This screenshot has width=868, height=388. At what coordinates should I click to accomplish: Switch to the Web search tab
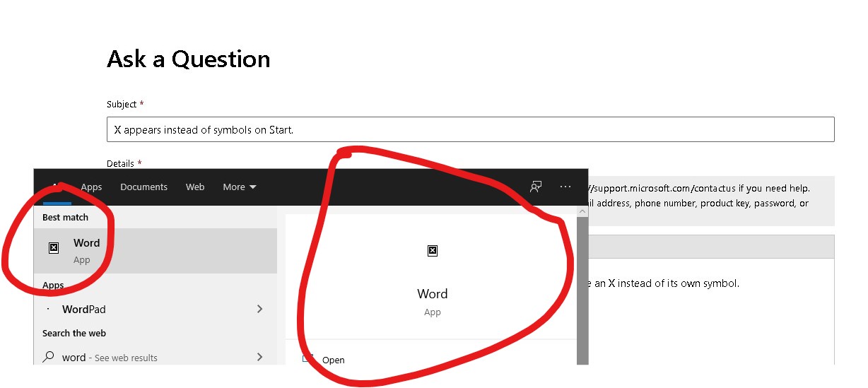click(x=195, y=187)
